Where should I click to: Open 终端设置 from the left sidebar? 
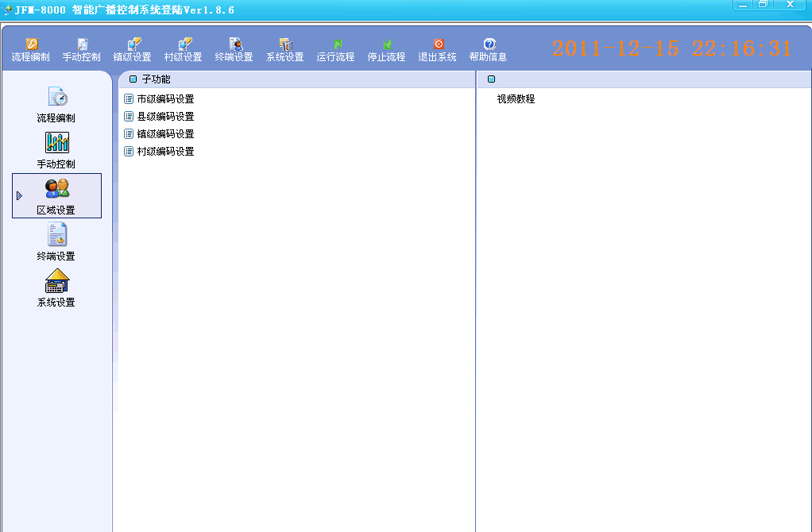coord(56,242)
